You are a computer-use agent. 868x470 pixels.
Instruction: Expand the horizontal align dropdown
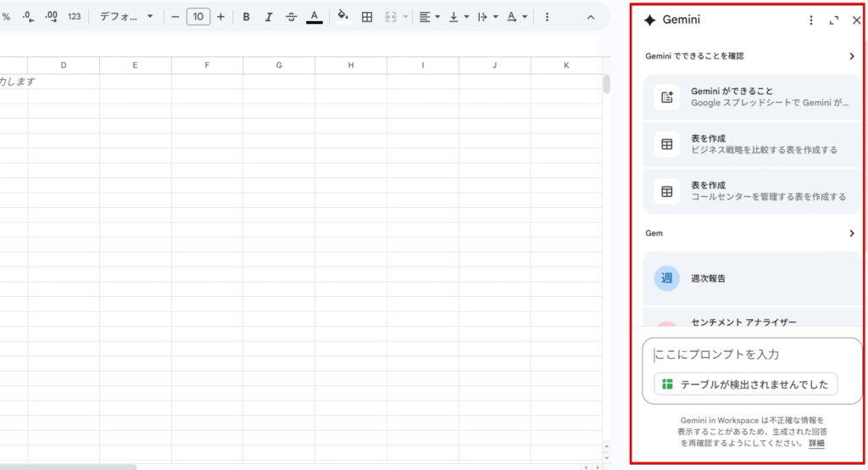[x=430, y=17]
